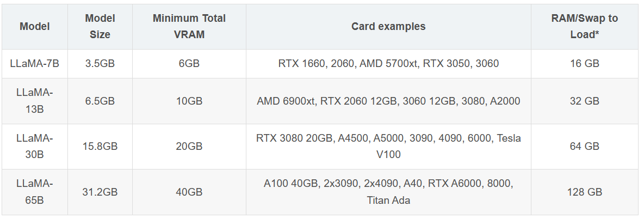
Task: Click the 15.8GB model size cell
Action: click(x=100, y=147)
